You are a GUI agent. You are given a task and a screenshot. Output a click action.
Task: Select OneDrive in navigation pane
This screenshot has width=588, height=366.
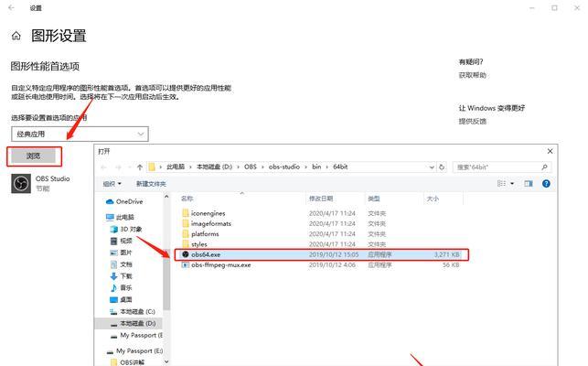(124, 201)
